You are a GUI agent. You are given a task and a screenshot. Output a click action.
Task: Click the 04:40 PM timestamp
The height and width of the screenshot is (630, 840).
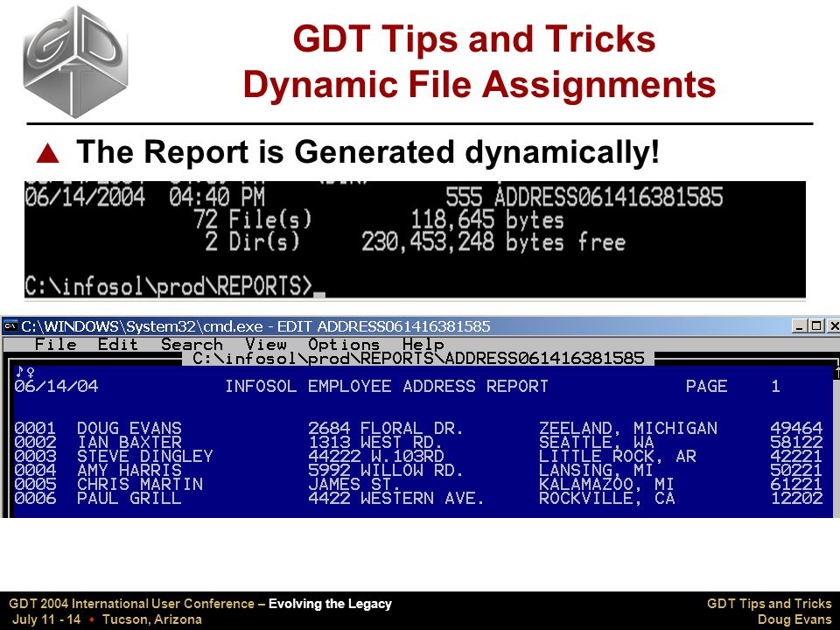click(217, 197)
